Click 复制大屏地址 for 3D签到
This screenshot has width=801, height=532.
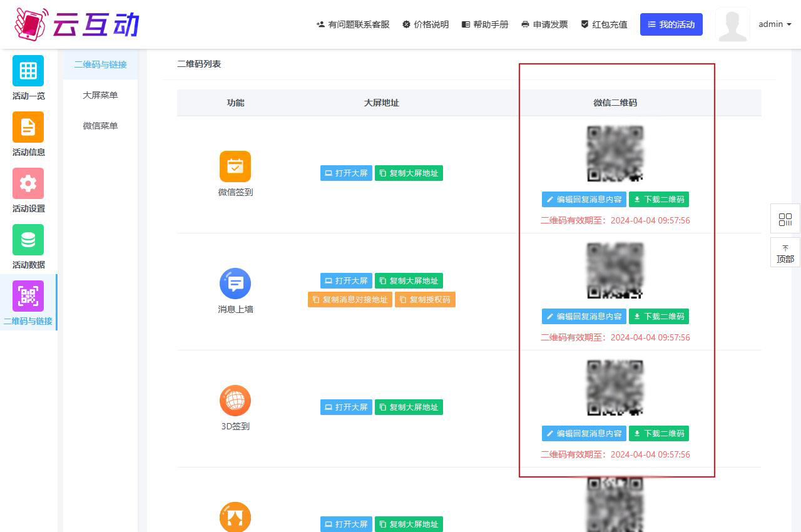(x=409, y=407)
